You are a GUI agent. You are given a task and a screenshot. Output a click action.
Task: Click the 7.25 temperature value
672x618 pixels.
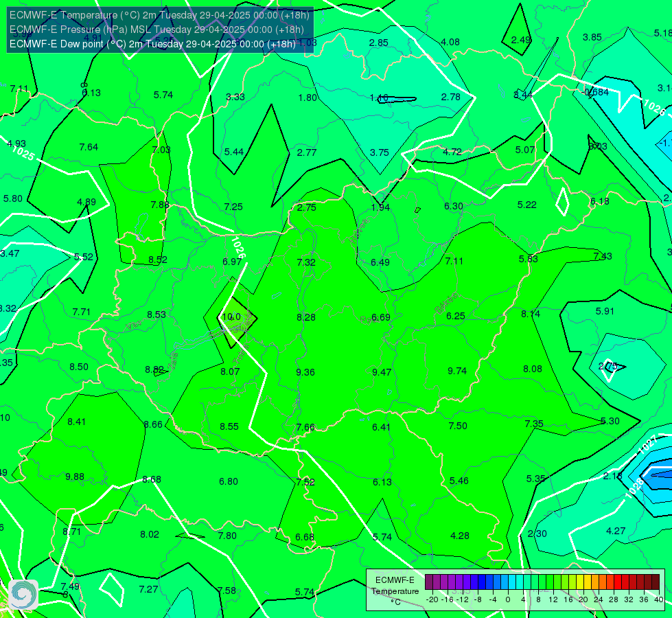pos(233,207)
